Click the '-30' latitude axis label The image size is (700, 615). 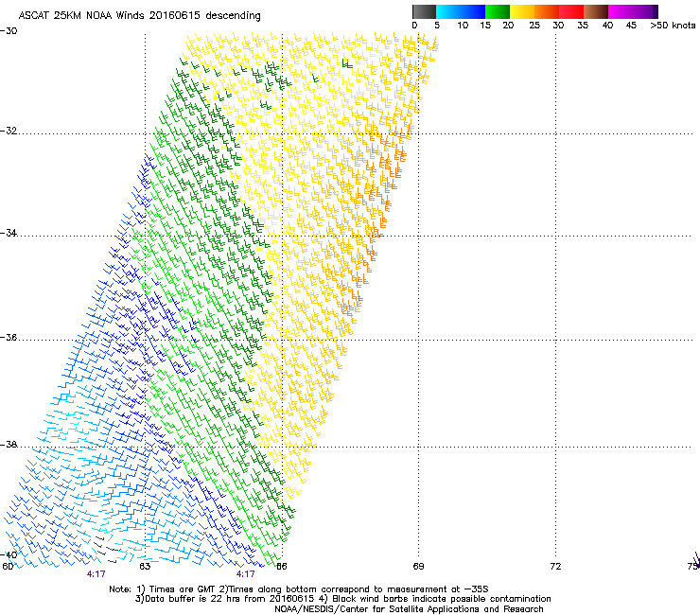coord(9,31)
